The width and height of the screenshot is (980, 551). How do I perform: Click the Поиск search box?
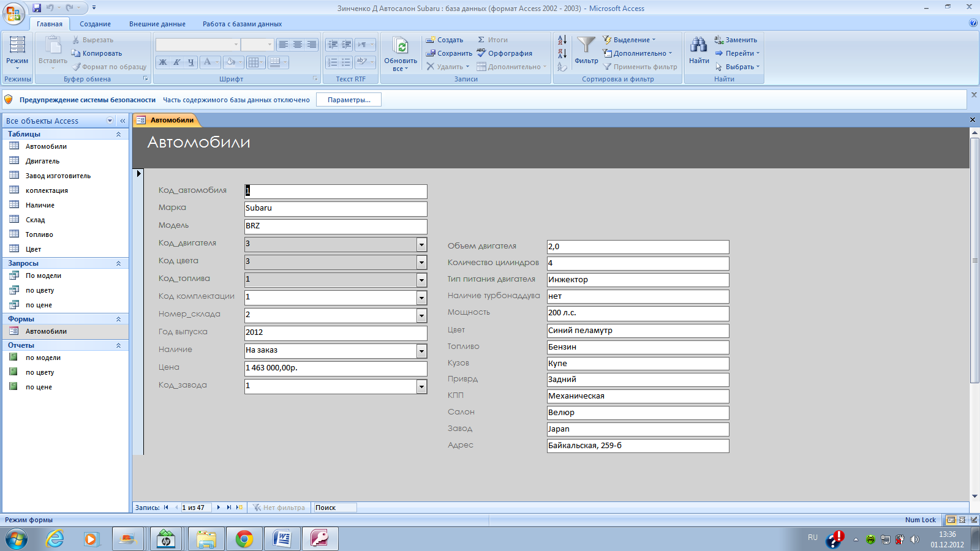[334, 508]
